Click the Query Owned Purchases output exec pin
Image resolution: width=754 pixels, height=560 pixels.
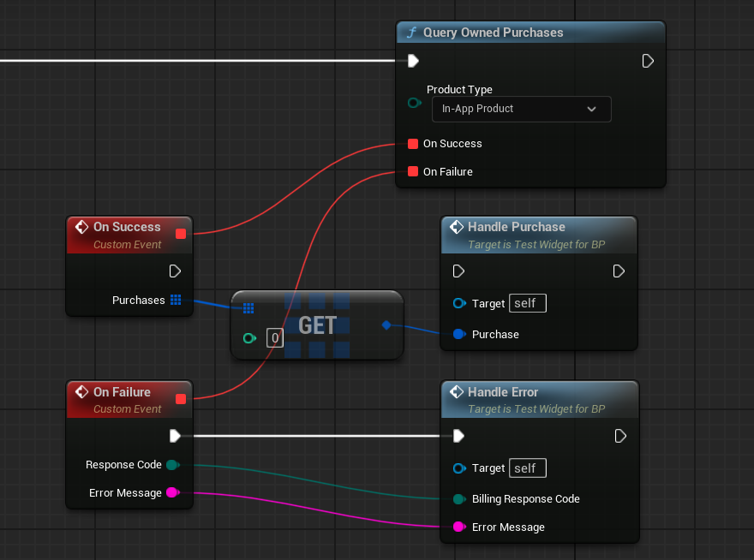pyautogui.click(x=648, y=61)
